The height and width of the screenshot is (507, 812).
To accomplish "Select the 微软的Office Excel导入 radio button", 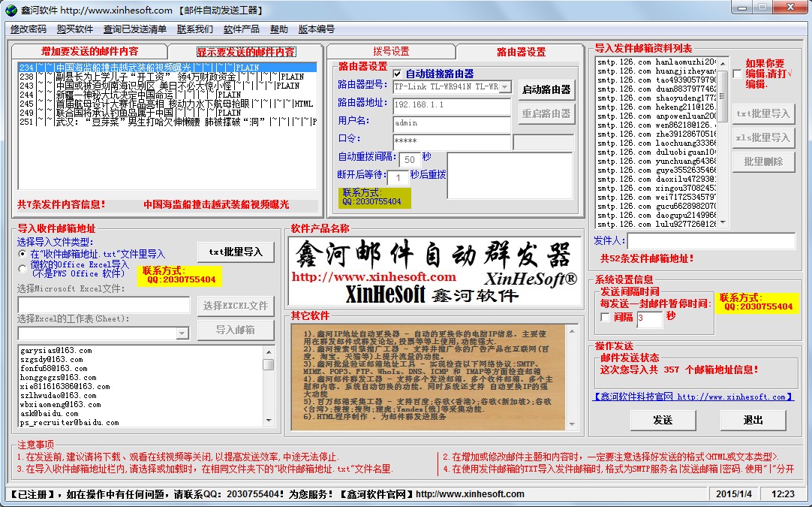I will point(23,269).
